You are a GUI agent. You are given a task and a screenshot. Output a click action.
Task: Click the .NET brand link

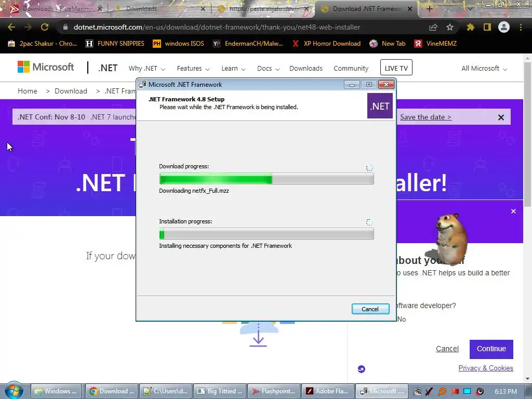108,68
